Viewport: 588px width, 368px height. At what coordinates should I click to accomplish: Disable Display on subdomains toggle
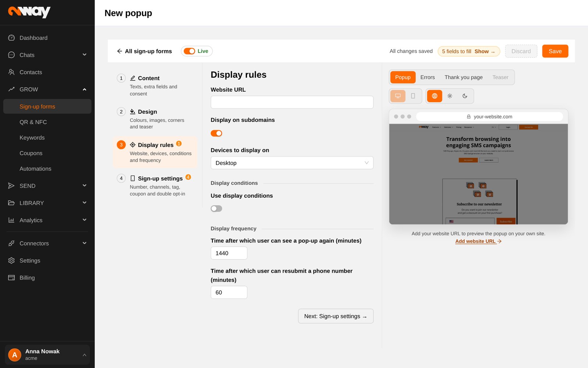pos(216,133)
